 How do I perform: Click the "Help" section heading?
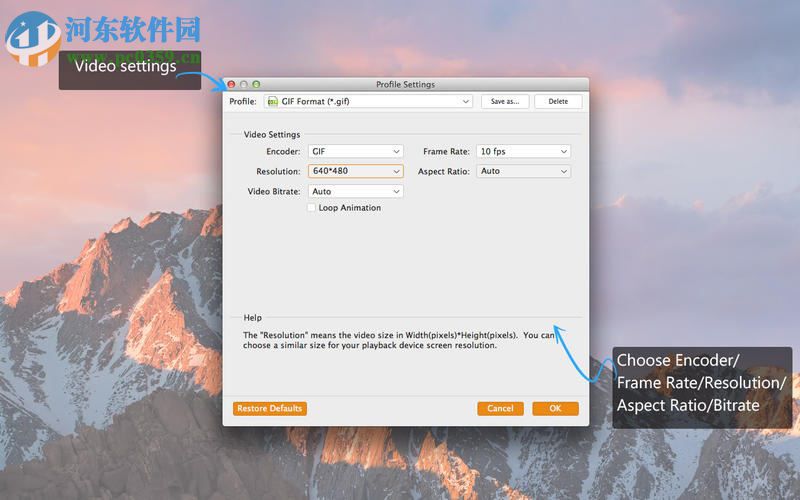(253, 317)
